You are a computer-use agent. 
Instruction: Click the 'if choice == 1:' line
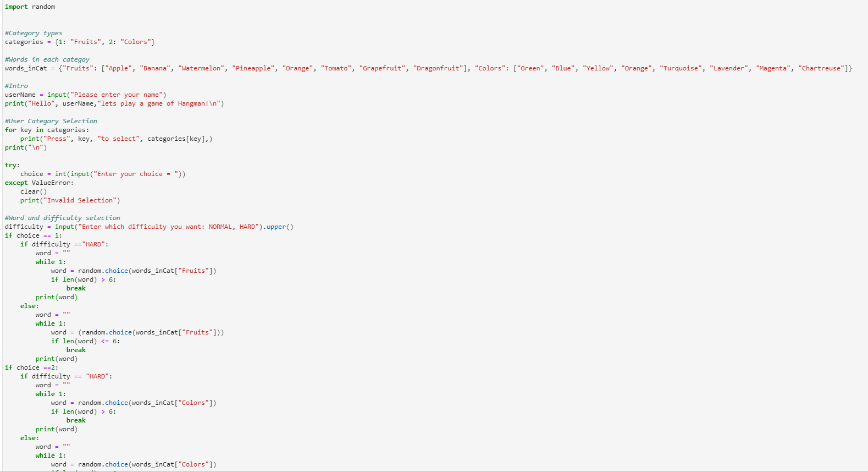[34, 235]
